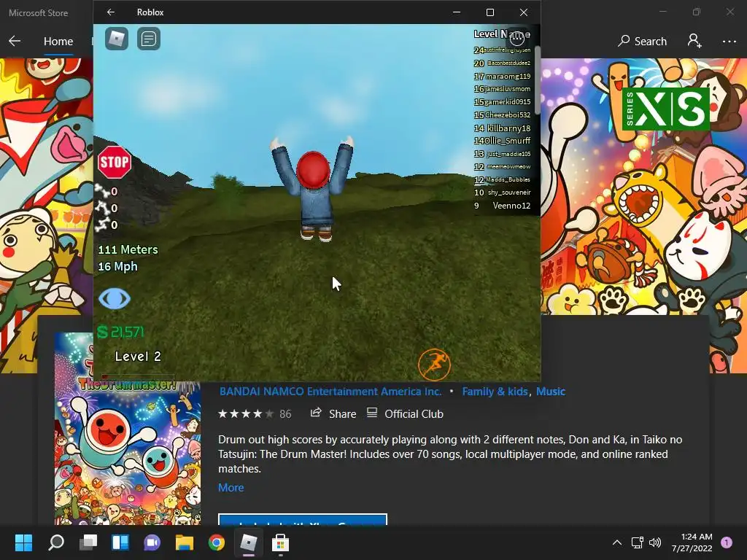The height and width of the screenshot is (560, 747).
Task: Select the Home tab in Microsoft Store
Action: pyautogui.click(x=58, y=42)
